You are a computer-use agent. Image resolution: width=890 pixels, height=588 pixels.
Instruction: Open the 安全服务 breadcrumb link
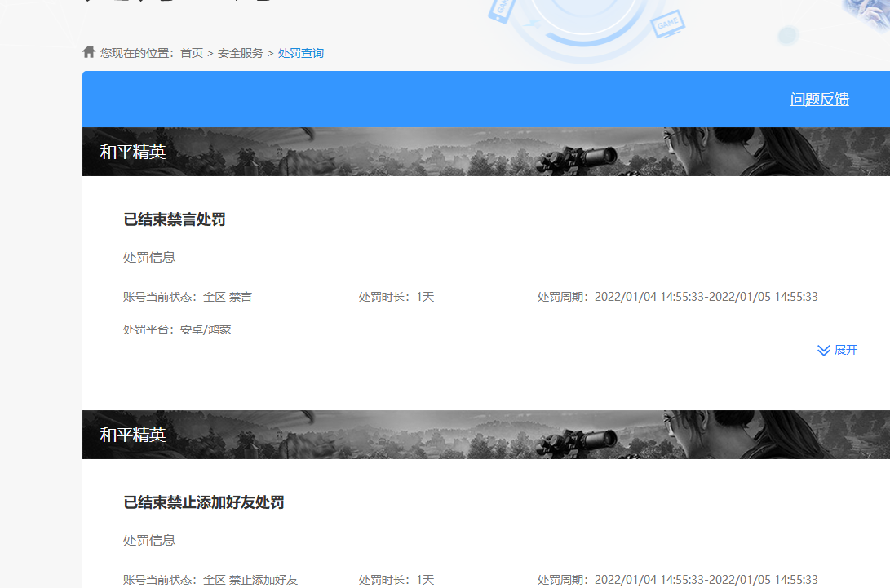241,52
